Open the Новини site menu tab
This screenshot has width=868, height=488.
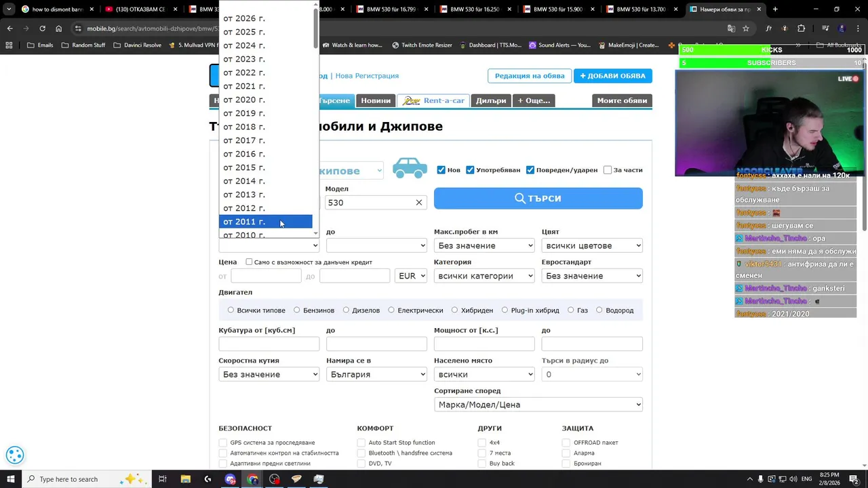[x=376, y=101]
